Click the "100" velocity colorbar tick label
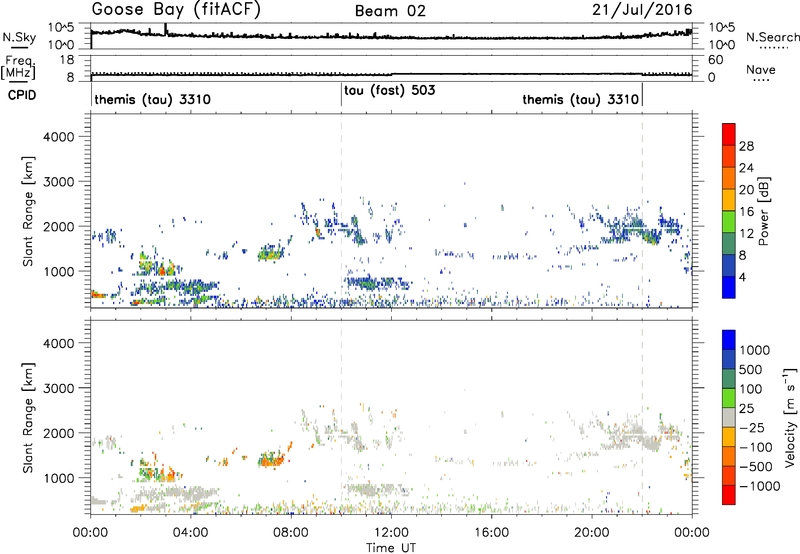The height and width of the screenshot is (554, 800). pyautogui.click(x=751, y=389)
